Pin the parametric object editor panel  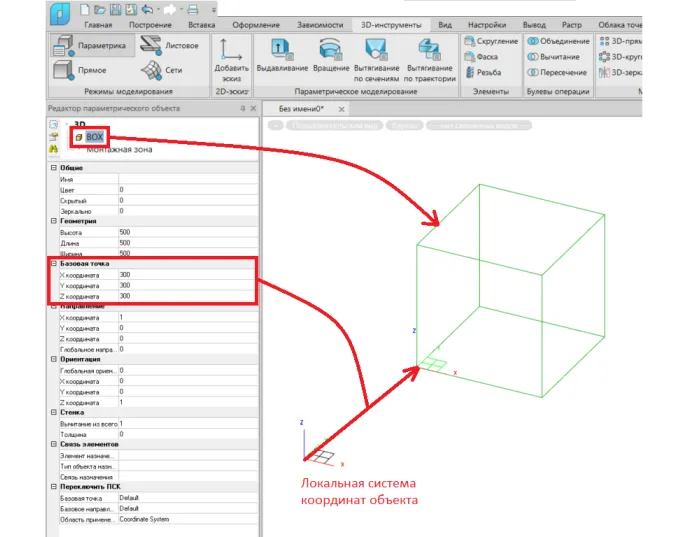[243, 108]
